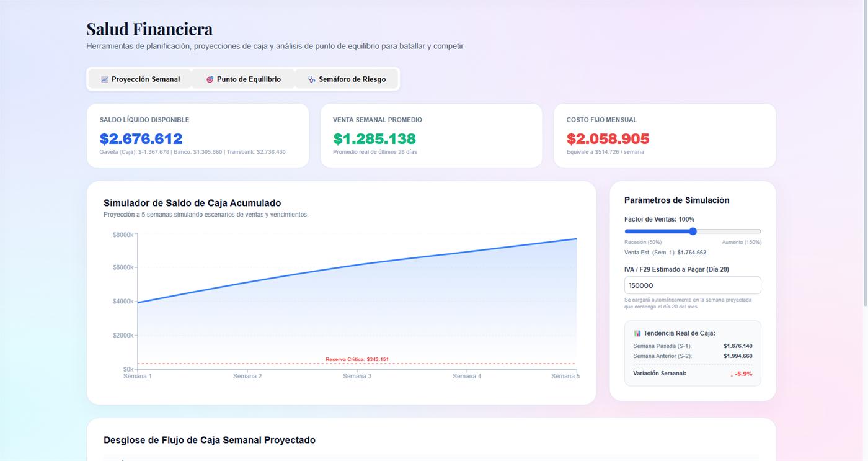Click the chart icon in Proyección Semanal tab
The image size is (868, 461).
105,79
